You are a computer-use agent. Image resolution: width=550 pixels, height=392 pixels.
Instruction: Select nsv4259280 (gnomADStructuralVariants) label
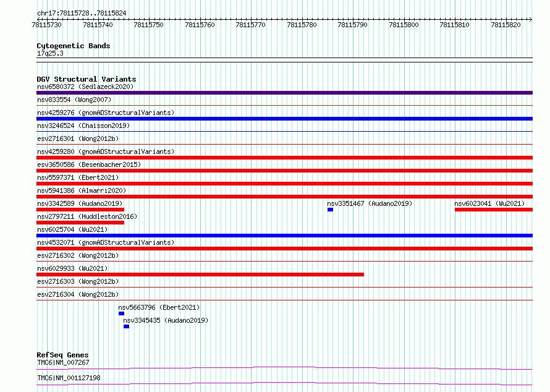coord(106,151)
